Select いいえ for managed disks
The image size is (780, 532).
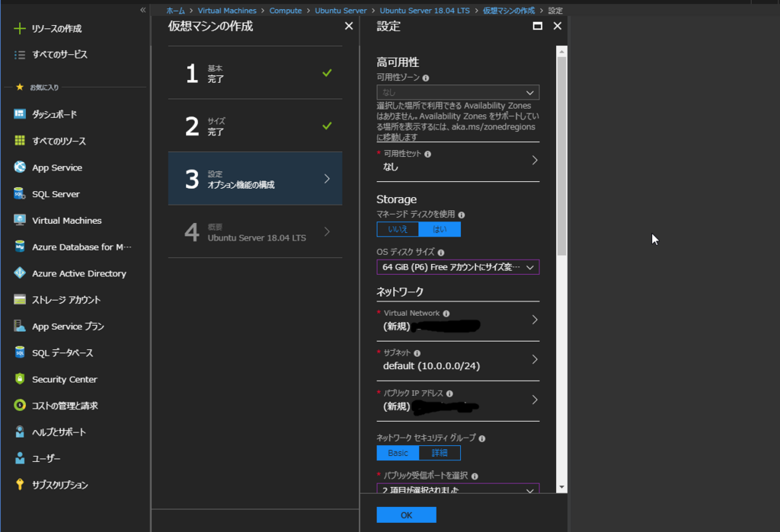(398, 229)
